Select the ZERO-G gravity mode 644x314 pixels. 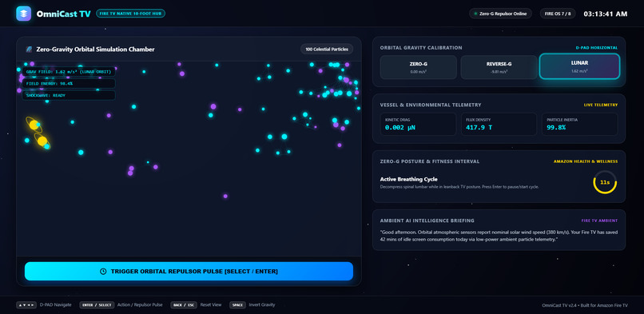(x=419, y=67)
